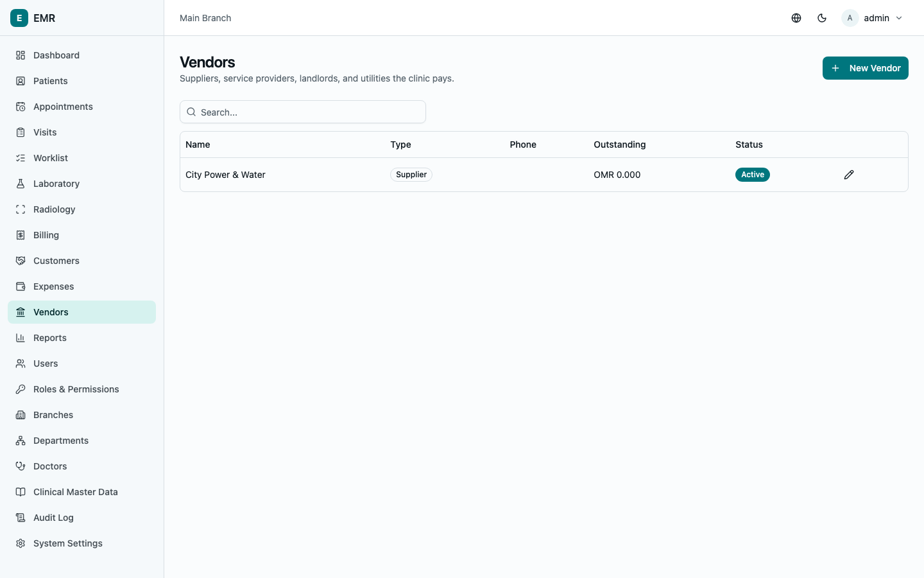Click the Type column header
This screenshot has width=924, height=578.
point(400,144)
